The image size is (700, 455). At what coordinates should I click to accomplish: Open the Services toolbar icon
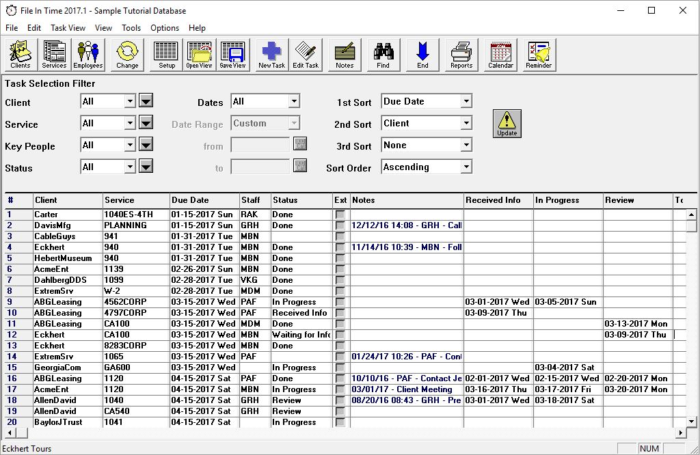click(54, 54)
